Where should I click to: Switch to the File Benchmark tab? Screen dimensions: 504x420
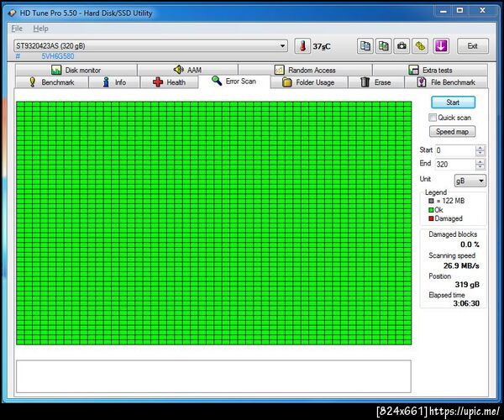tap(446, 82)
